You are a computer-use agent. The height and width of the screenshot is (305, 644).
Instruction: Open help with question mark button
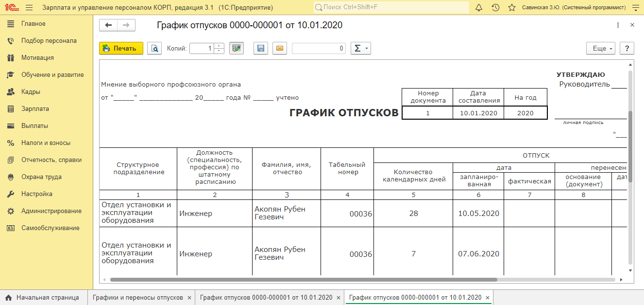tap(627, 48)
